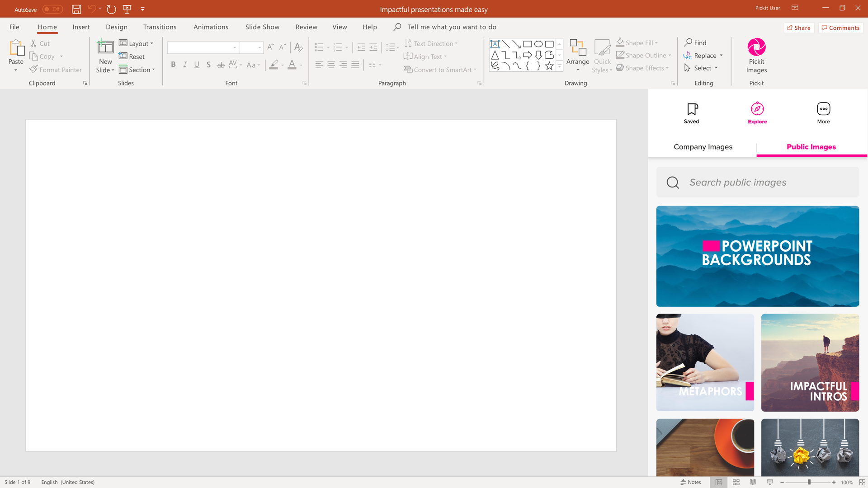Click the Paste clipboard icon

pyautogui.click(x=16, y=48)
